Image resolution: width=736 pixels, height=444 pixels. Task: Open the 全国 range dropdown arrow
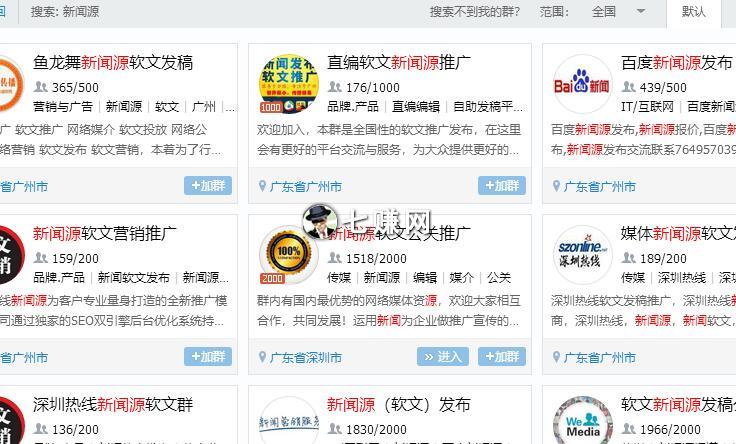[641, 12]
